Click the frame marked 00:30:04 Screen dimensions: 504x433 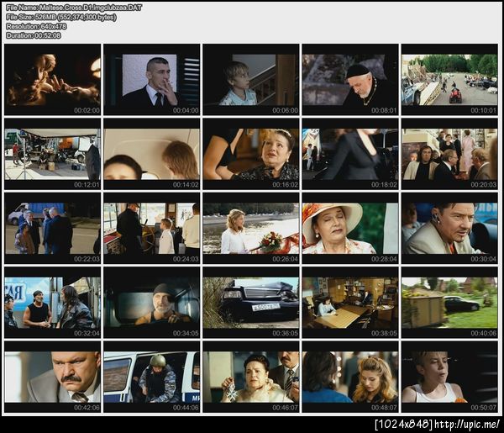(449, 228)
